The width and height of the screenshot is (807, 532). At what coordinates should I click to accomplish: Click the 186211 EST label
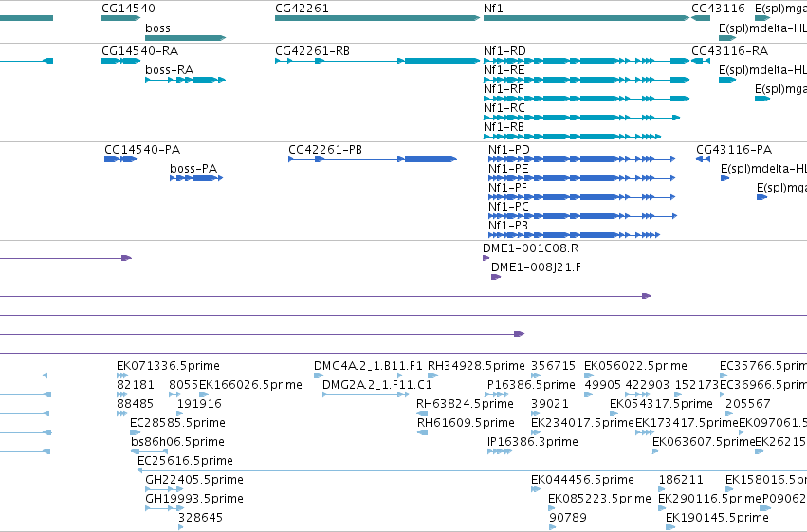point(681,480)
